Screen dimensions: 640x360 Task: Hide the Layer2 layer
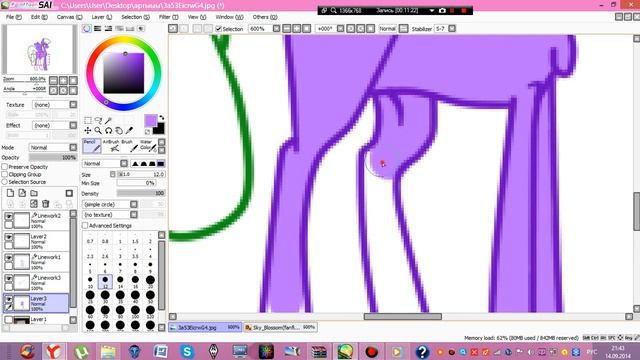(x=9, y=237)
